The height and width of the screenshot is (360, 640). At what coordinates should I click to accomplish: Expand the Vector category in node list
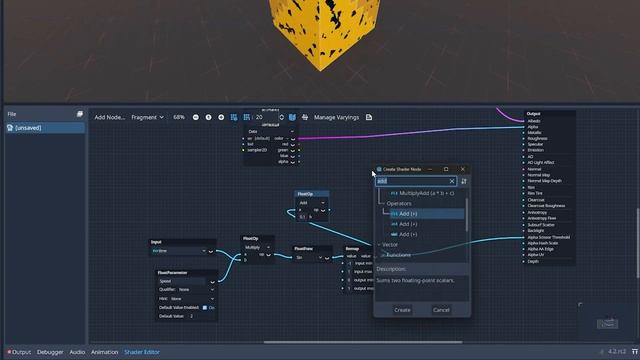379,244
